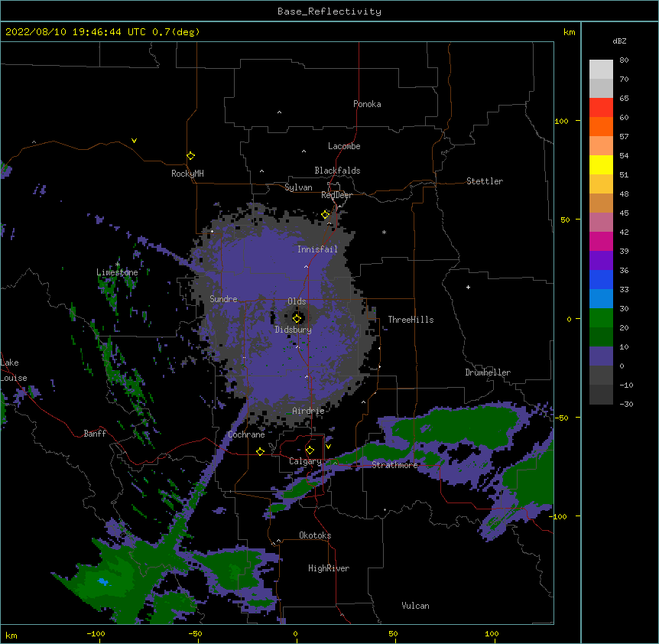Click the blue 36 dBZ legend swatch
The height and width of the screenshot is (644, 659).
tap(601, 279)
